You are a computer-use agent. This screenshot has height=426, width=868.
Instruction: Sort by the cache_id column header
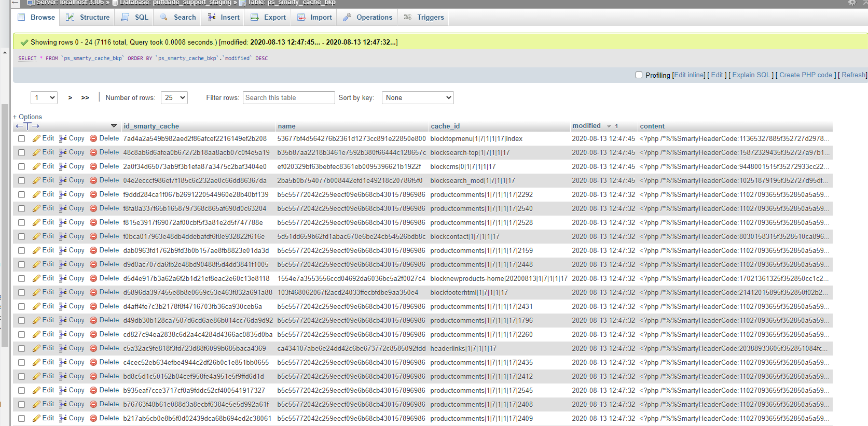445,126
